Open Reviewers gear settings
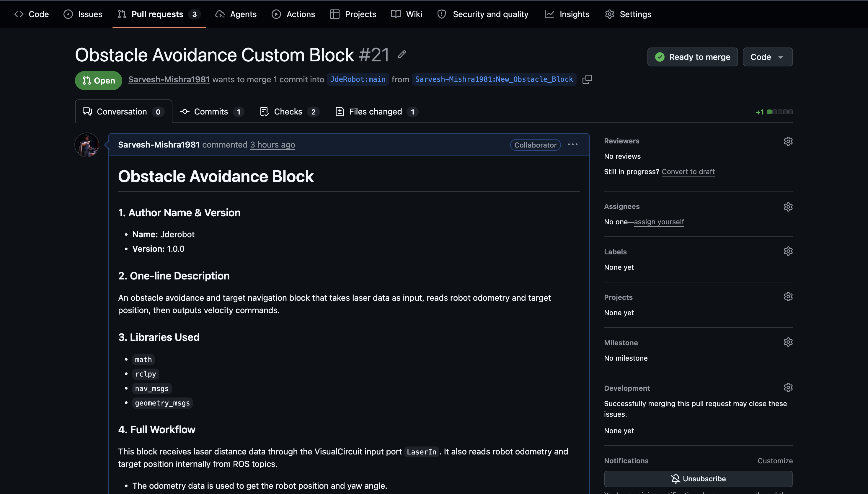The image size is (868, 494). 788,141
